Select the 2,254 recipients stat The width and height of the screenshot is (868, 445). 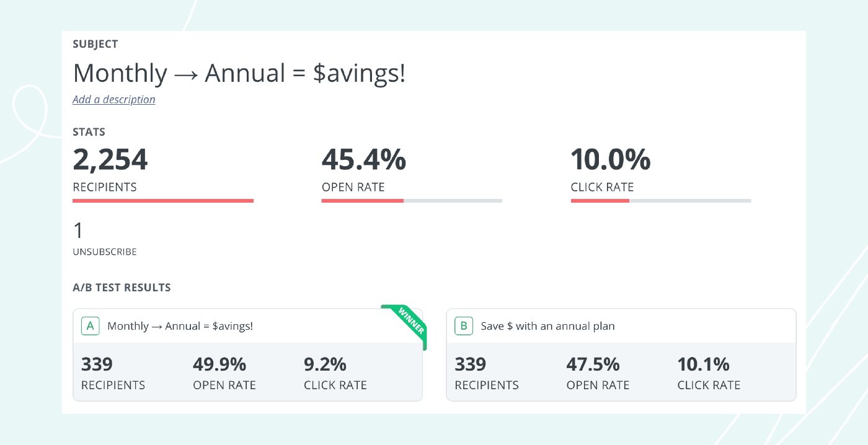110,160
